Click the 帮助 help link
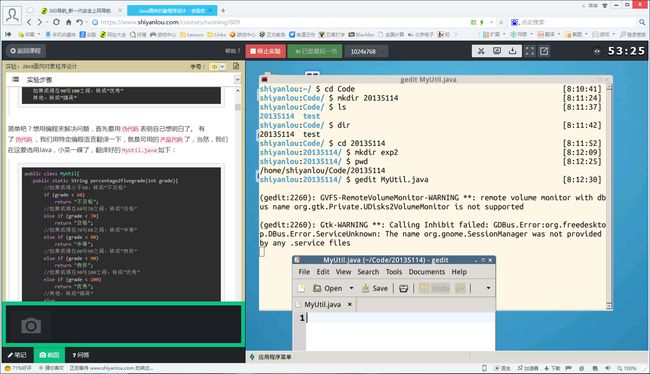This screenshot has width=650, height=374. [232, 51]
